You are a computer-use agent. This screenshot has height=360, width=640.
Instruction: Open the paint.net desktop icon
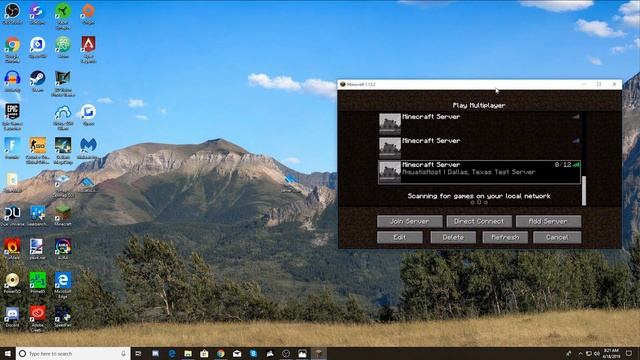coord(37,249)
